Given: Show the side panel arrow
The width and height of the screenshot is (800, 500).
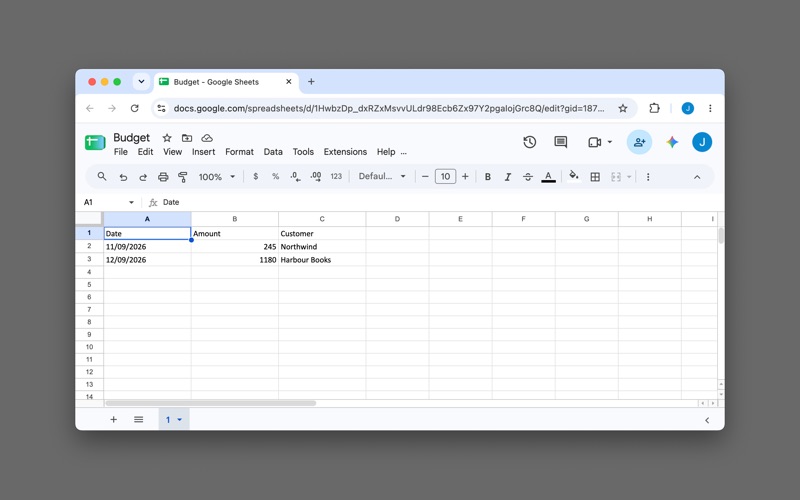Looking at the screenshot, I should pos(707,420).
